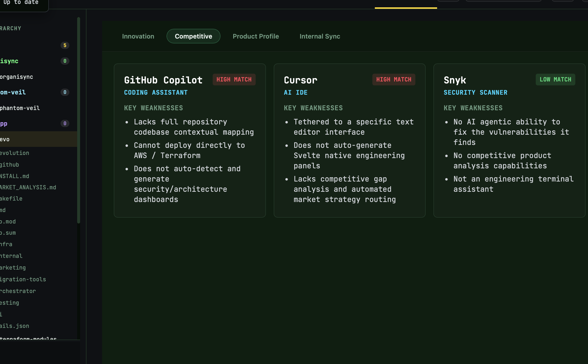Switch to the Innovation tab
Image resolution: width=588 pixels, height=364 pixels.
point(138,36)
